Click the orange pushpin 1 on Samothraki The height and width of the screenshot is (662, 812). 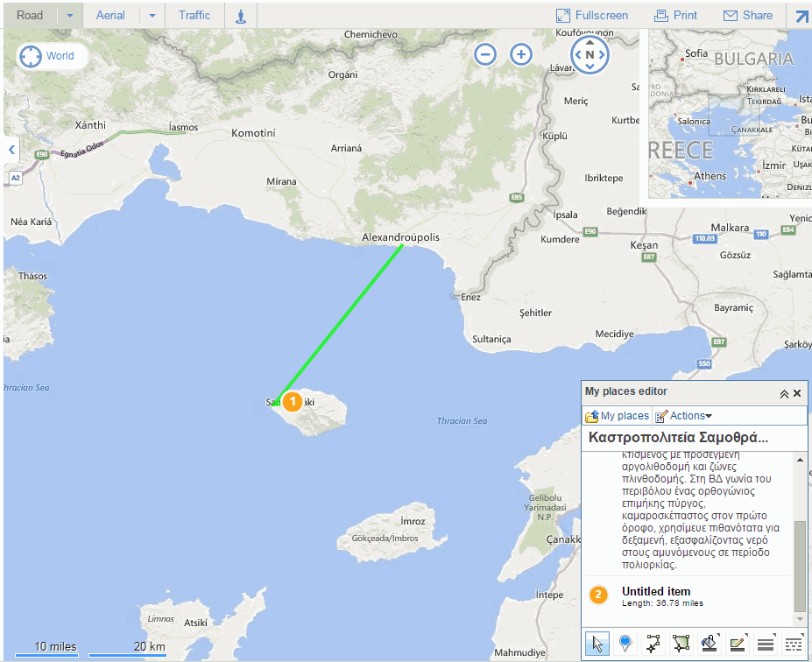(x=293, y=401)
